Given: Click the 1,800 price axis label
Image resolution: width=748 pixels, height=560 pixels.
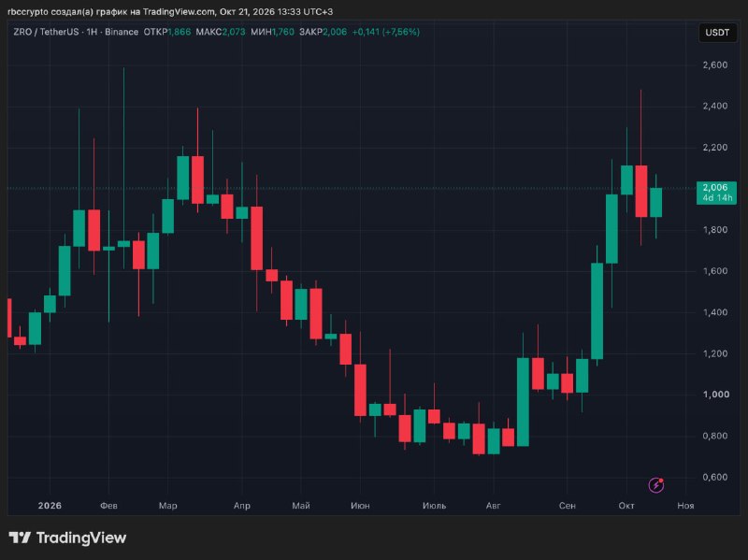Looking at the screenshot, I should 715,230.
